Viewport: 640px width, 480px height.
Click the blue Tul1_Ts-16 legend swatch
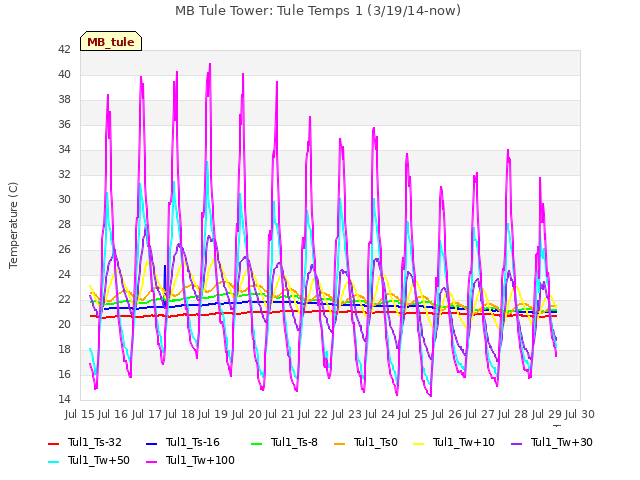click(151, 444)
